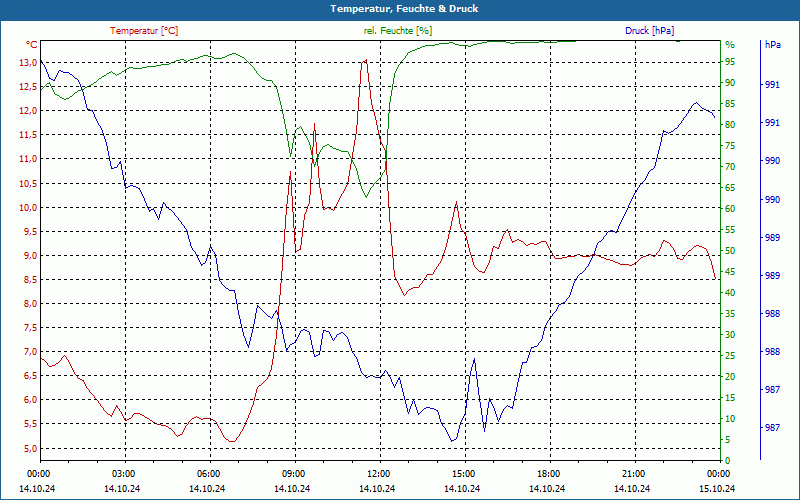Viewport: 800px width, 500px height.
Task: Click the 35 humidity axis value
Action: coord(730,313)
